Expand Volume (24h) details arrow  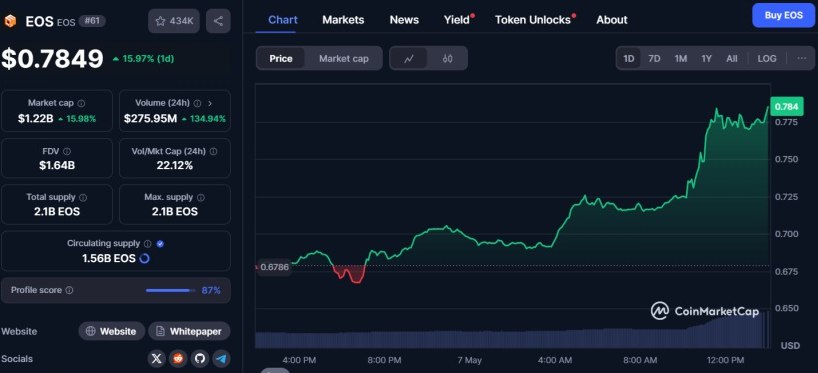(x=210, y=103)
